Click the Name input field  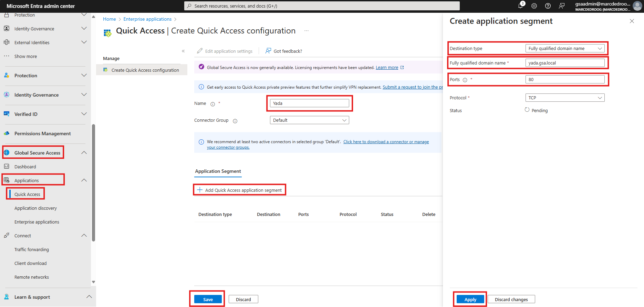coord(309,103)
